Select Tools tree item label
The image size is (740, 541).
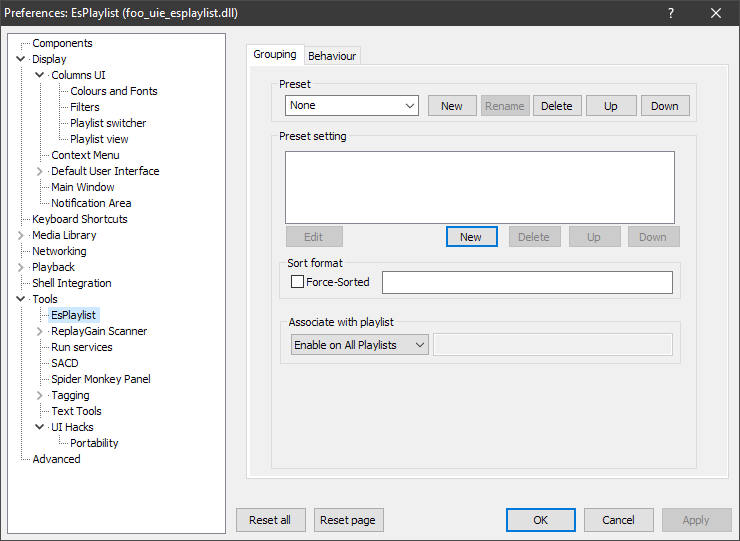[x=45, y=299]
